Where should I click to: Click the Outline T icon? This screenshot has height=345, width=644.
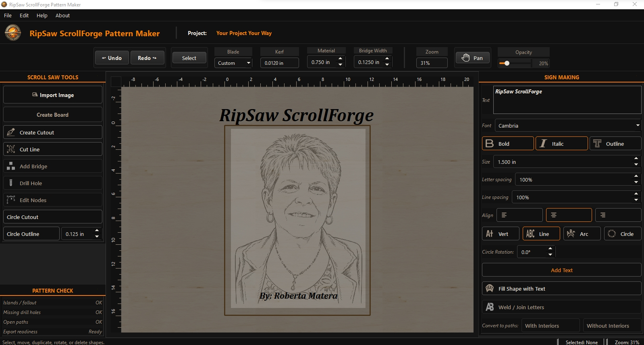[x=597, y=143]
